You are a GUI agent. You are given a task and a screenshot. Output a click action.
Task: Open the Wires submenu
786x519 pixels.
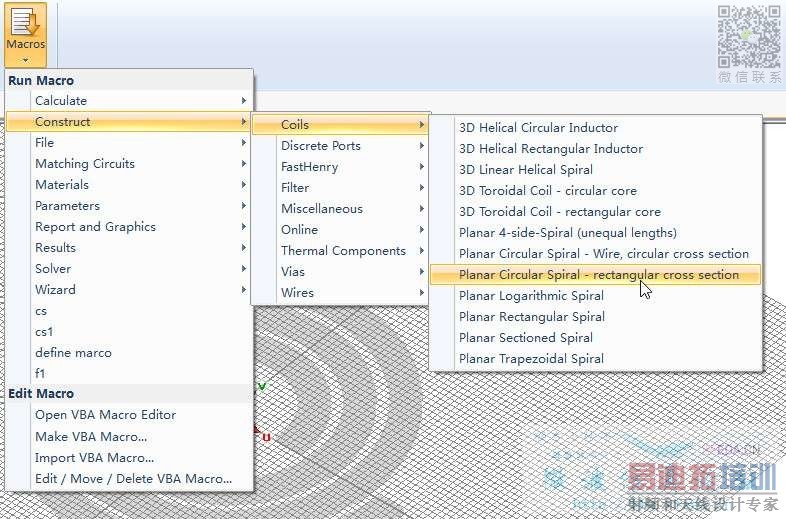(340, 293)
